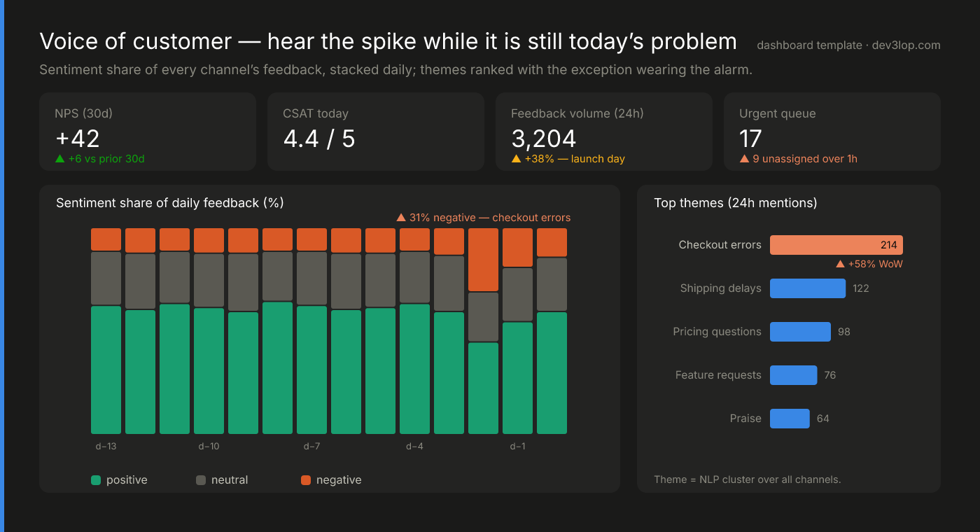Screen dimensions: 980x532
Task: Click the 17 urgent queue value
Action: pos(750,139)
